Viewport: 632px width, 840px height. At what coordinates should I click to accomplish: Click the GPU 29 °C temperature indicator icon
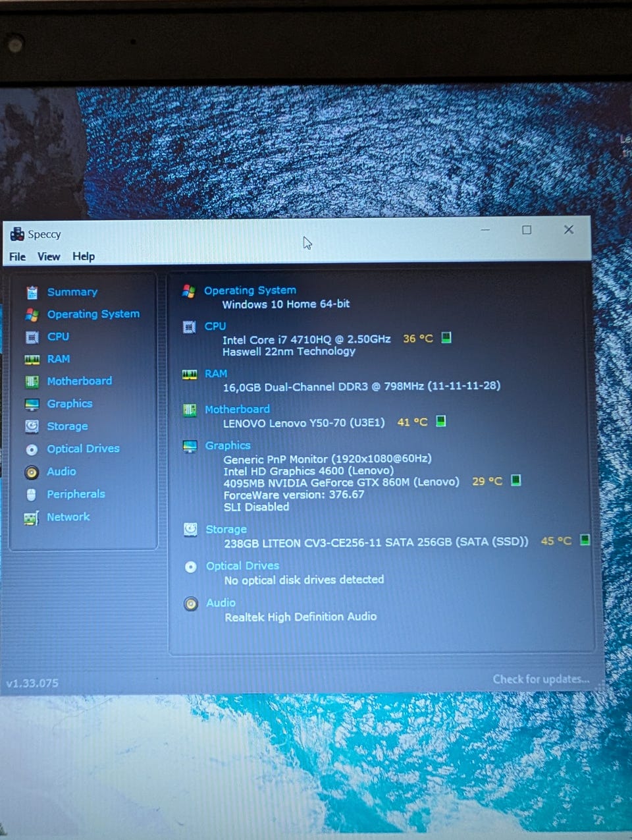click(516, 480)
